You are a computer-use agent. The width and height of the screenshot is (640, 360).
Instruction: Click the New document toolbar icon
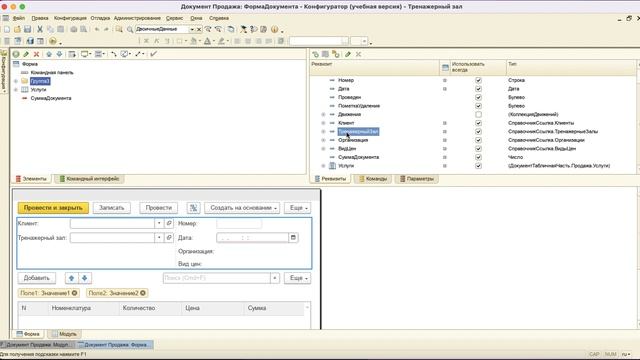tap(7, 29)
